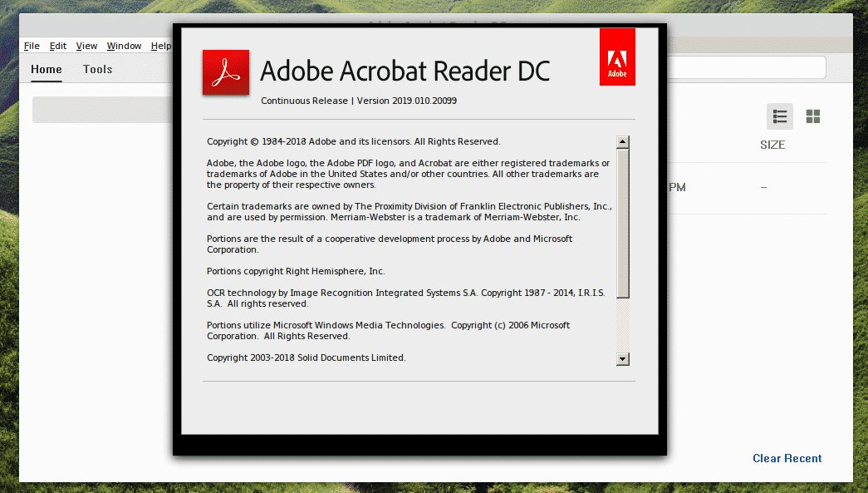Click the search field at the top right
This screenshot has height=493, width=868.
[746, 67]
